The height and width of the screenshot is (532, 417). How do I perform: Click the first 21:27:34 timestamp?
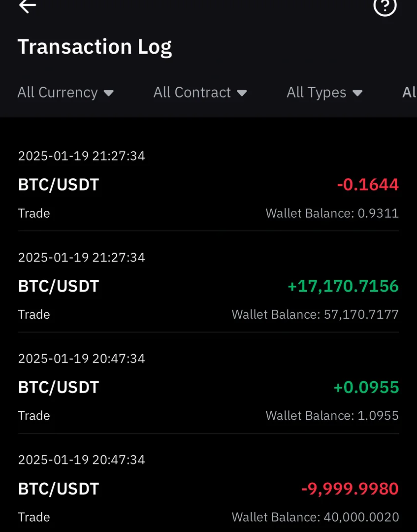coord(82,156)
